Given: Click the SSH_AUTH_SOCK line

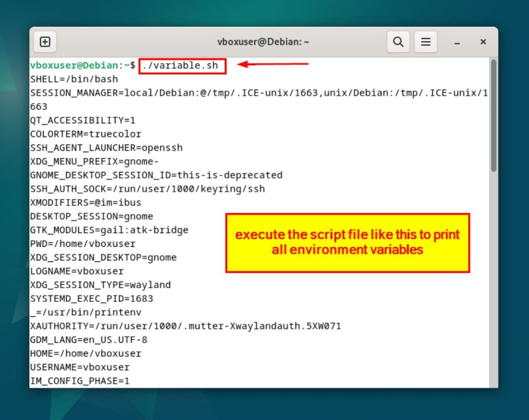Looking at the screenshot, I should point(147,189).
